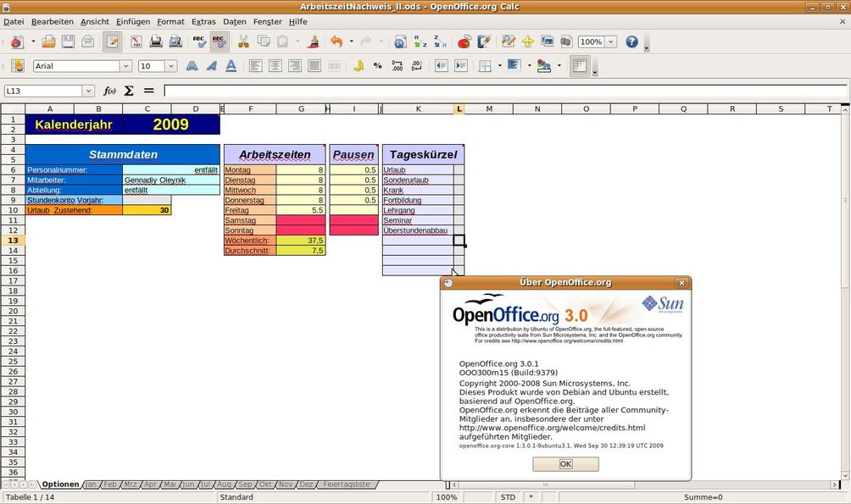This screenshot has width=851, height=504.
Task: Open the Einfügen menu
Action: [x=133, y=22]
